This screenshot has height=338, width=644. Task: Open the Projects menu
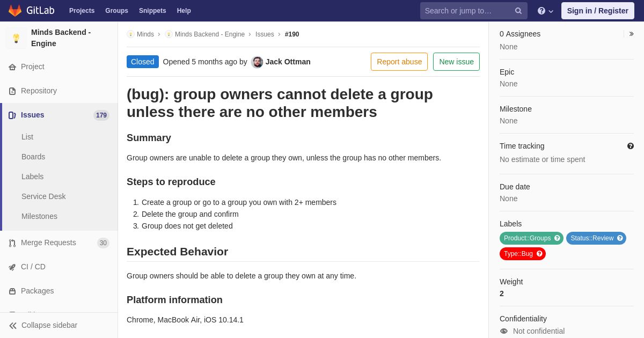click(82, 11)
